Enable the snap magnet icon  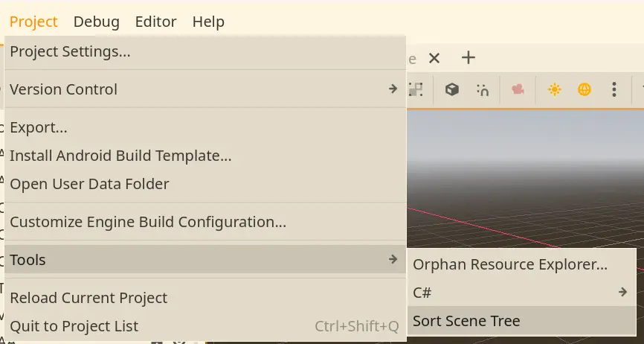click(483, 89)
